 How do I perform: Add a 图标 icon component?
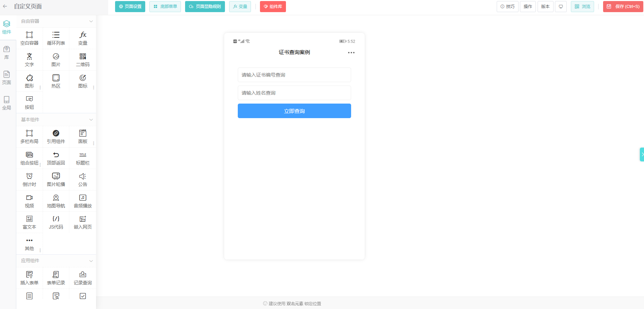coord(82,81)
